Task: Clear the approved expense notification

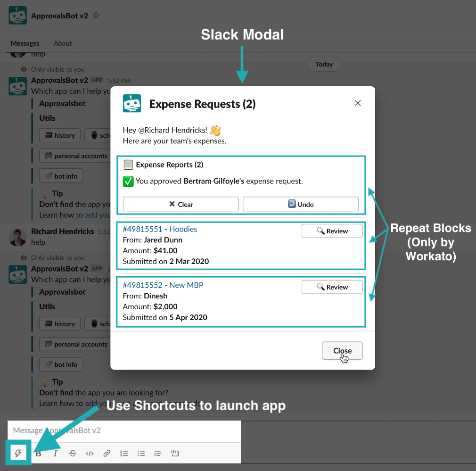Action: (181, 204)
